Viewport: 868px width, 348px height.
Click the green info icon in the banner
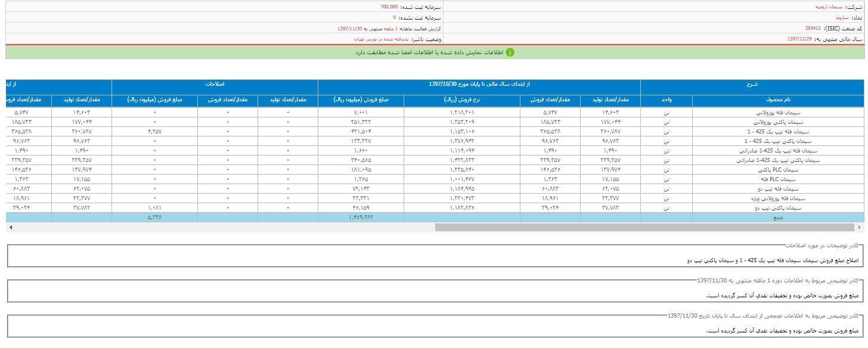click(510, 52)
